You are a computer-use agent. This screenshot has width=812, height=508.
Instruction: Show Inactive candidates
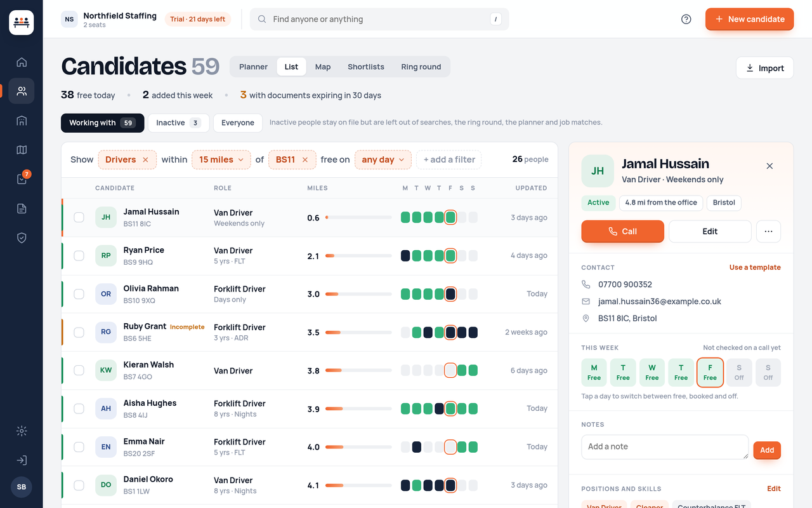(178, 123)
